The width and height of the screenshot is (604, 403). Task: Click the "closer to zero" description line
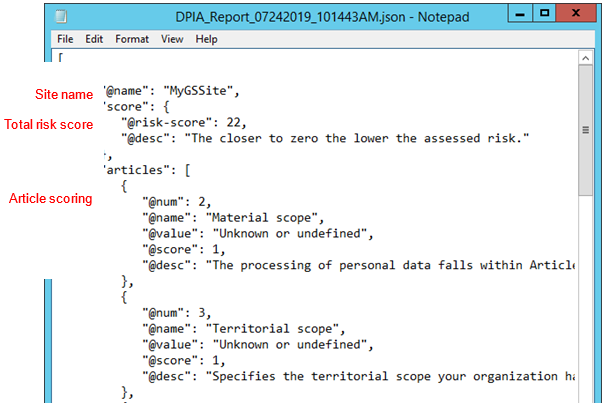pos(318,139)
